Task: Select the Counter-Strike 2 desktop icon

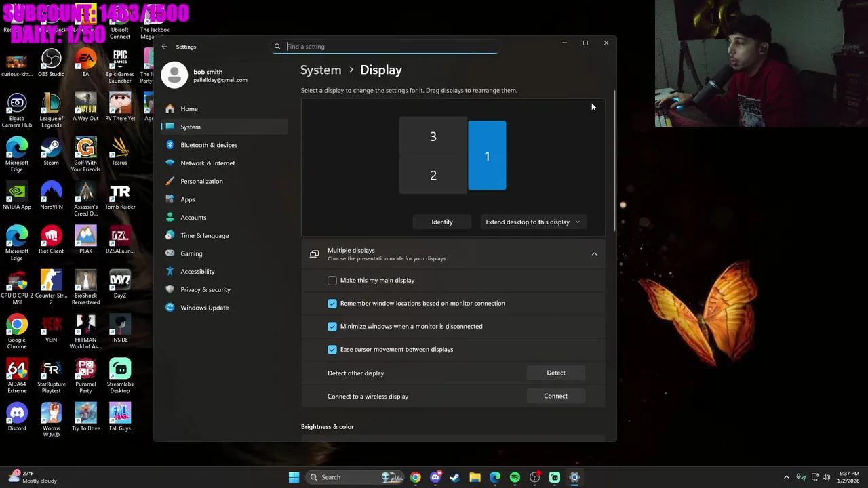Action: pyautogui.click(x=52, y=287)
